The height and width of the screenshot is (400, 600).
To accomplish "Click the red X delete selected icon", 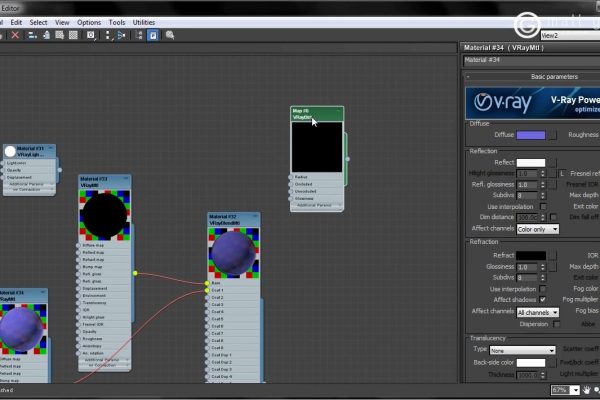I will (15, 35).
